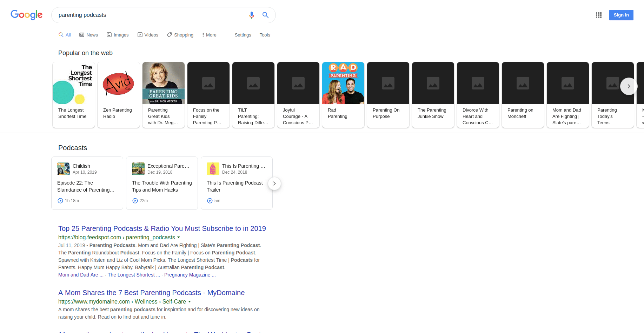Screen dimensions: 644x333
Task: Open Mom and Dad Are sitelink
Action: pos(81,275)
